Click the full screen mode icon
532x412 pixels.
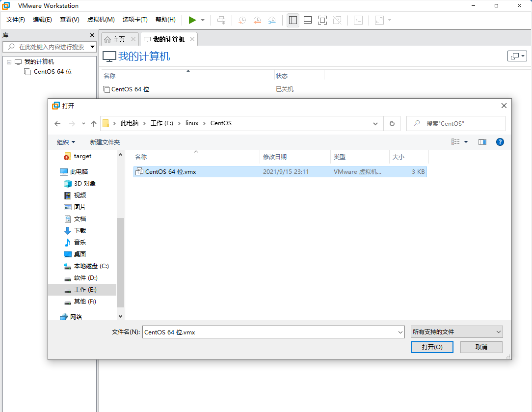322,20
